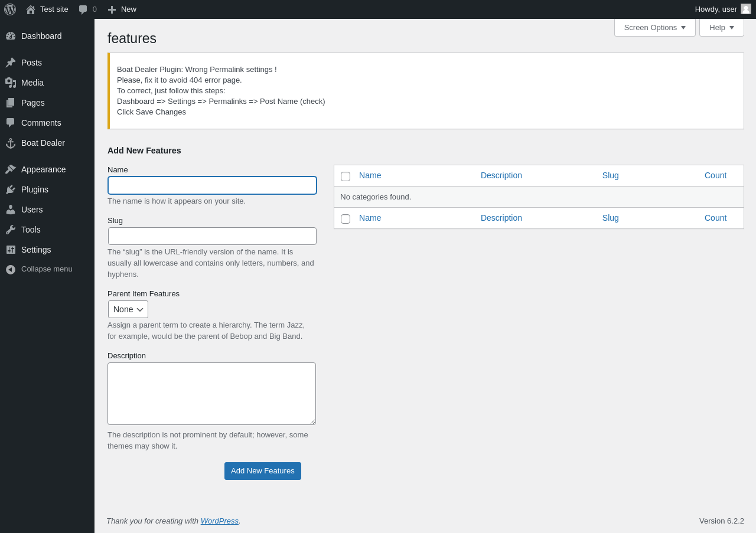Screen dimensions: 756x533
Task: Go to Posts menu item
Action: [47, 63]
